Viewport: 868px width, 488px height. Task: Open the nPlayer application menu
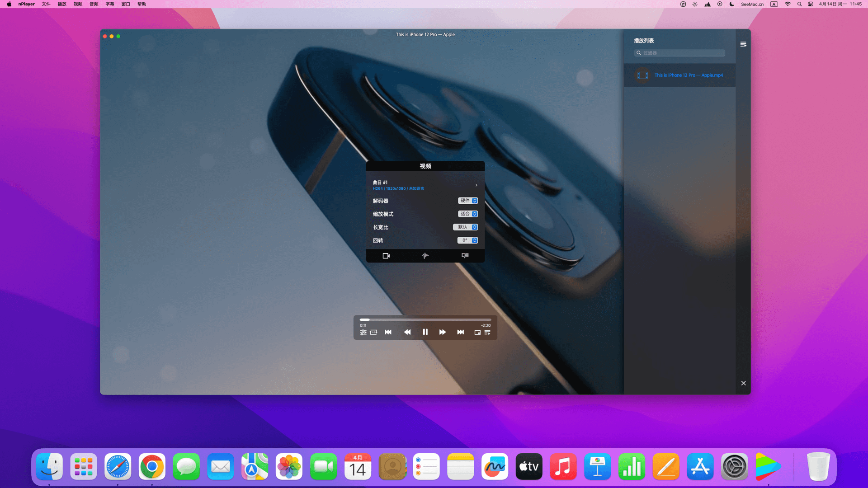pyautogui.click(x=26, y=4)
